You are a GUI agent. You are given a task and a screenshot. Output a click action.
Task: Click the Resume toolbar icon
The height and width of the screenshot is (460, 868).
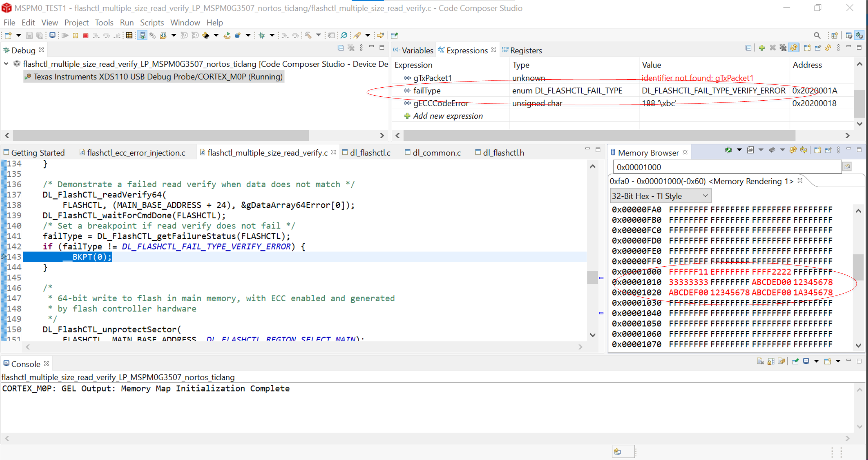65,35
